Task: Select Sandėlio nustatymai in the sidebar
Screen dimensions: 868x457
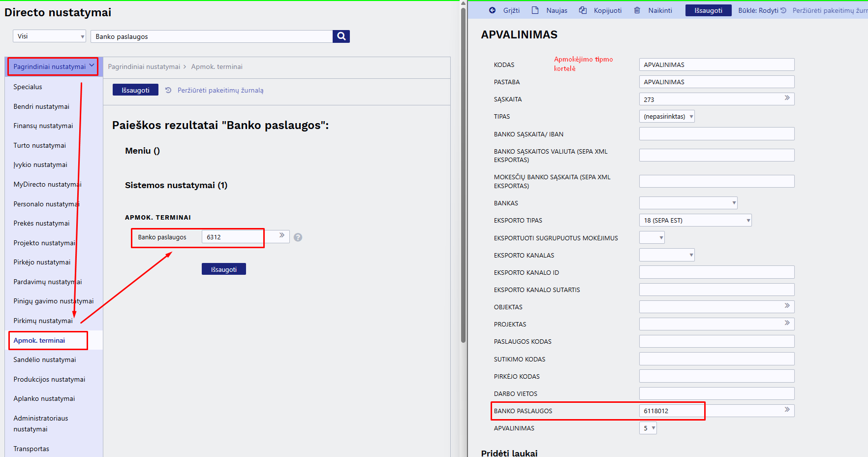Action: (45, 360)
